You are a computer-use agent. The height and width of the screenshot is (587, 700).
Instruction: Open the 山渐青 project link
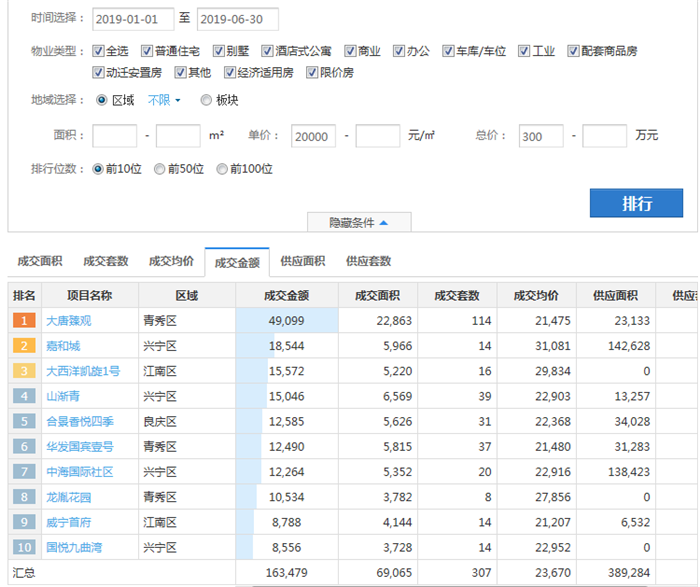point(63,396)
